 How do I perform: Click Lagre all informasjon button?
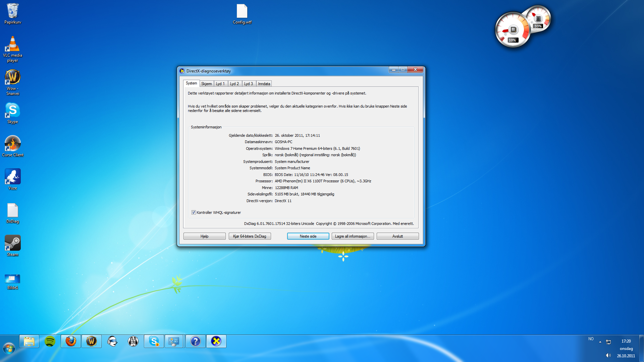click(x=353, y=236)
